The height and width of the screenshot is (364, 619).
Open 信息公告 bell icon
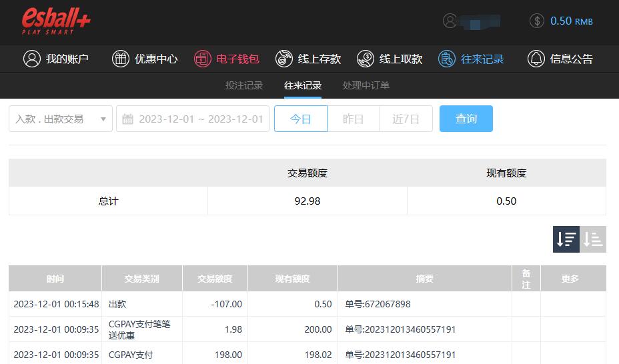click(x=536, y=59)
